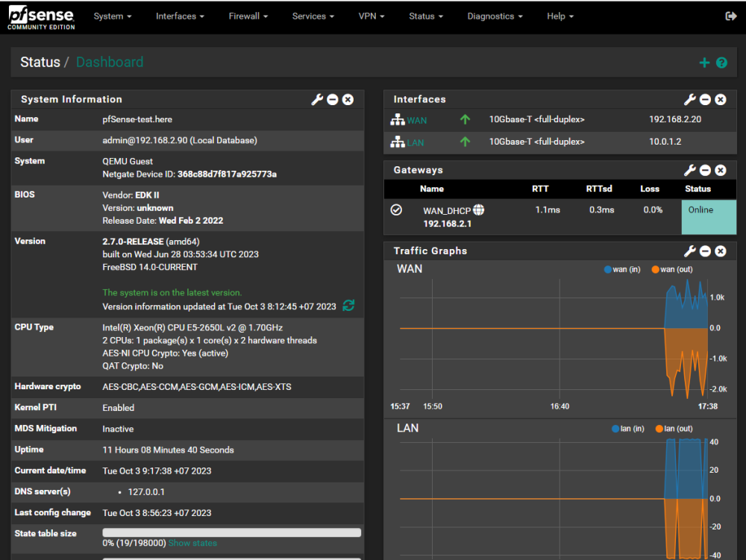Image resolution: width=746 pixels, height=560 pixels.
Task: Toggle the lan (out) legend series
Action: point(674,429)
